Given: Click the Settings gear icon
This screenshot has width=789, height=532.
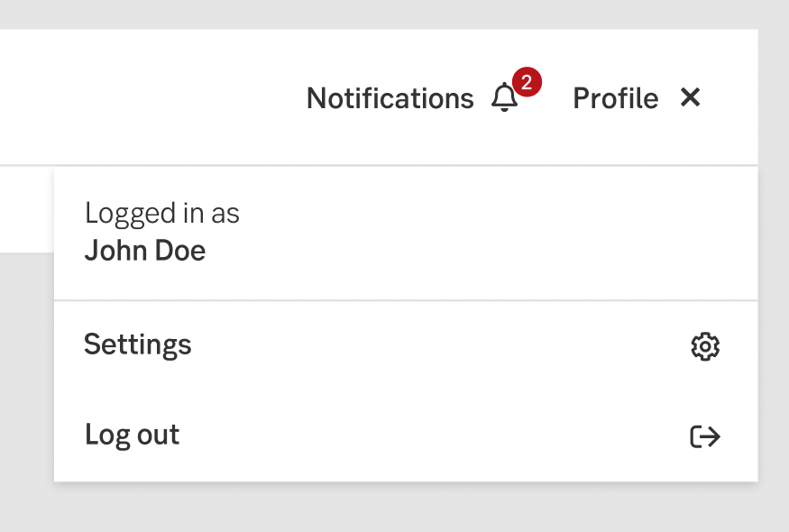Looking at the screenshot, I should 705,346.
